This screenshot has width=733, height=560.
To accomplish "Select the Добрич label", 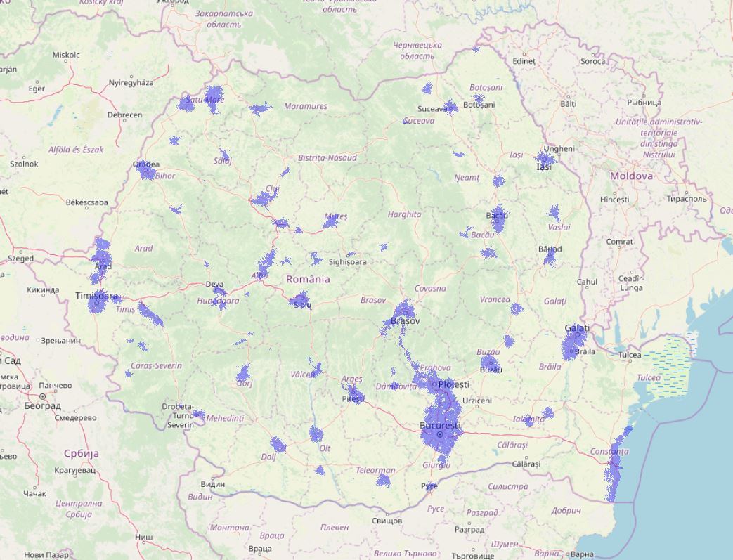I will click(566, 511).
